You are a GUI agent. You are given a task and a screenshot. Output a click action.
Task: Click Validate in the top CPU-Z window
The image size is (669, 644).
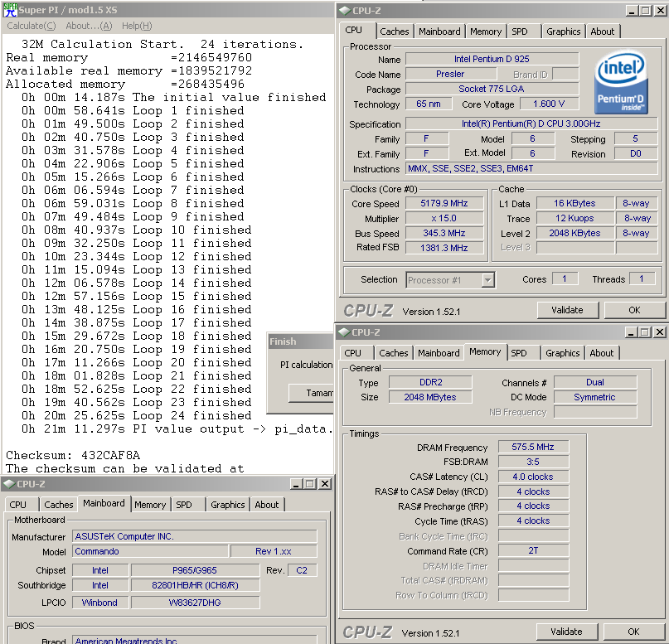568,310
